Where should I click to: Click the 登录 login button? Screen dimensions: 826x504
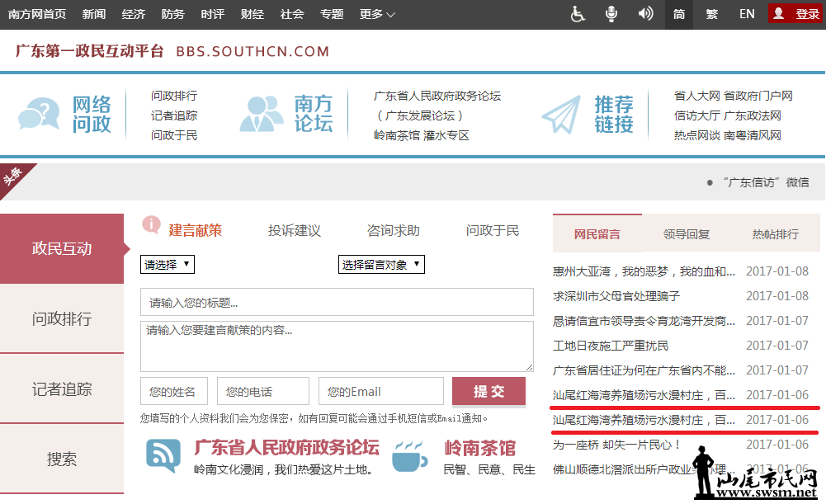pyautogui.click(x=796, y=14)
